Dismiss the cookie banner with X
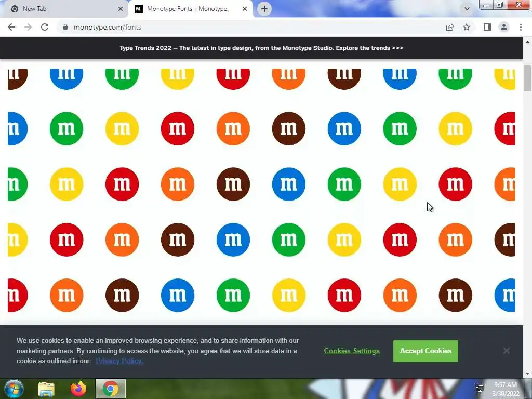The image size is (532, 399). point(507,351)
